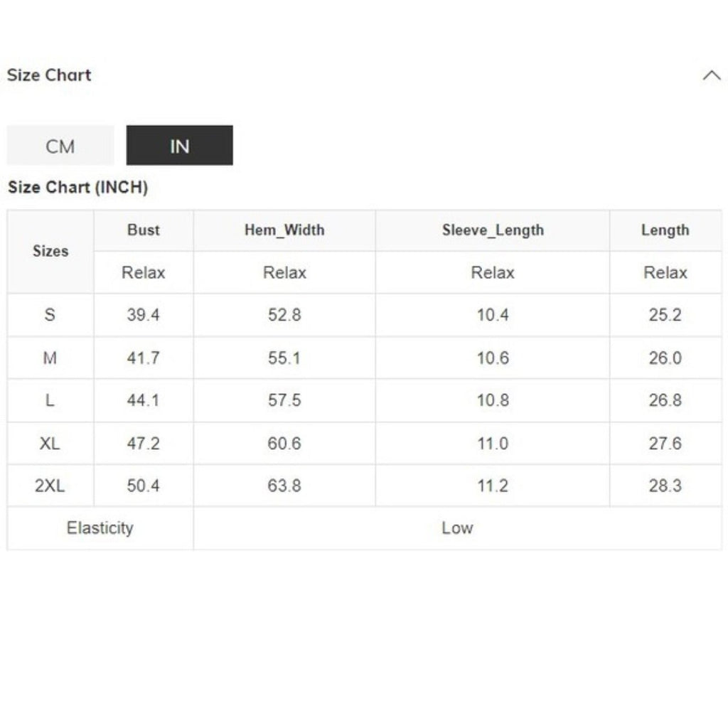Click the Size Chart heading
The image size is (728, 728).
(48, 75)
